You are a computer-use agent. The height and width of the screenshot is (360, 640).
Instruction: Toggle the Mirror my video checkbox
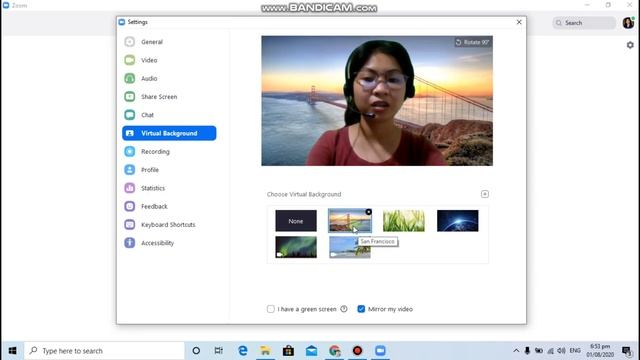(x=361, y=309)
